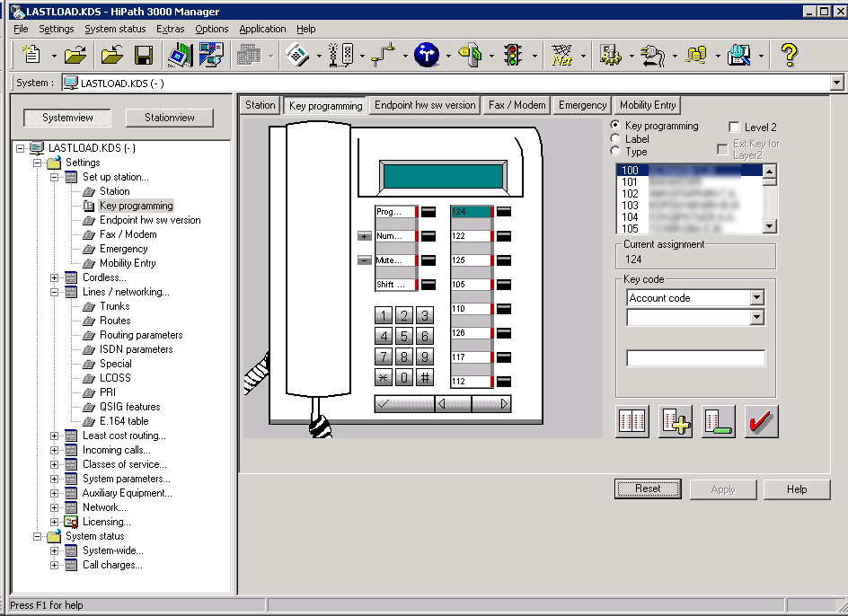Expand the System-wide node
848x616 pixels.
[x=54, y=551]
